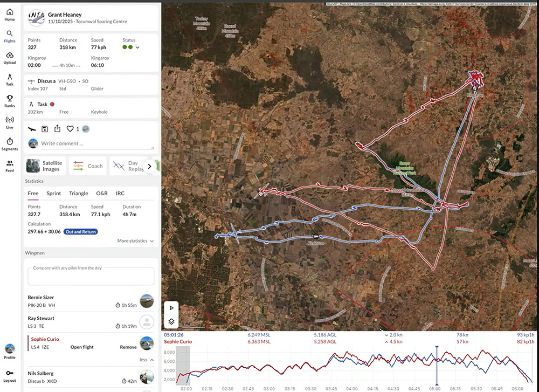
Task: Click the share flight icon
Action: click(x=57, y=129)
